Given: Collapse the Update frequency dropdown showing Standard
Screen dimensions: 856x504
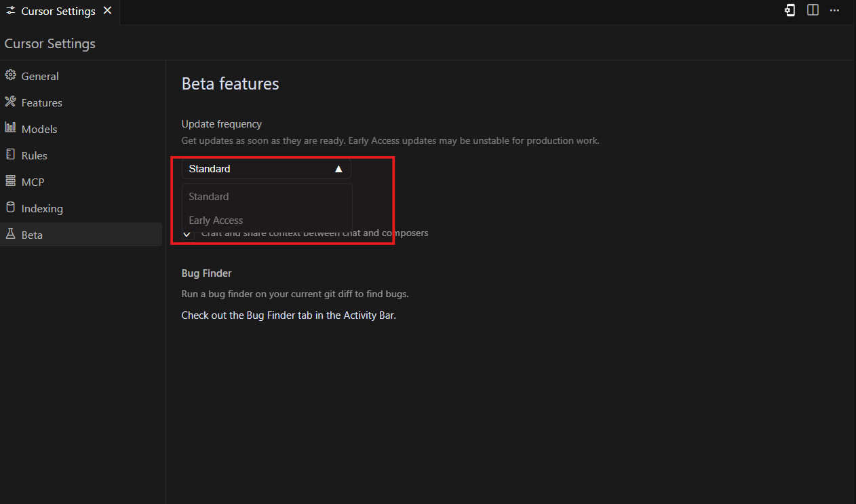Looking at the screenshot, I should (267, 169).
